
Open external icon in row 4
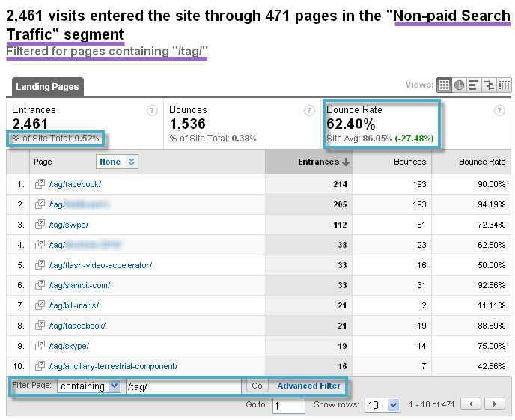[40, 245]
